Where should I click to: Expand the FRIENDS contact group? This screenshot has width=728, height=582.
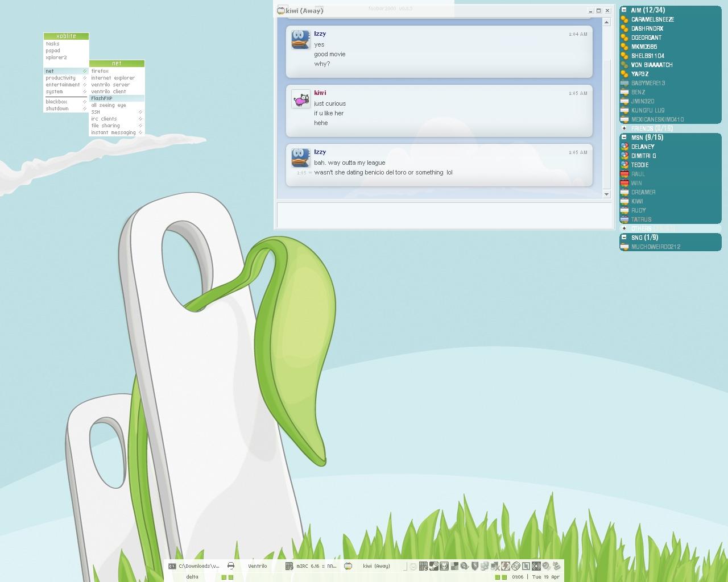(624, 128)
